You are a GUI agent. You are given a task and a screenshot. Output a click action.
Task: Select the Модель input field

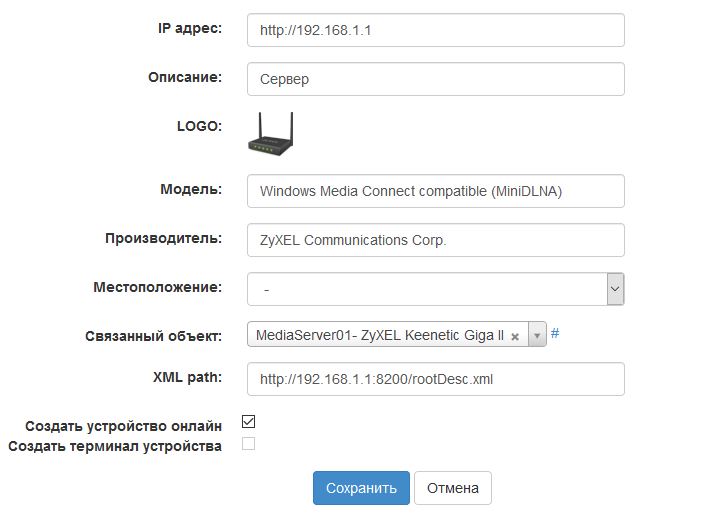pyautogui.click(x=435, y=191)
